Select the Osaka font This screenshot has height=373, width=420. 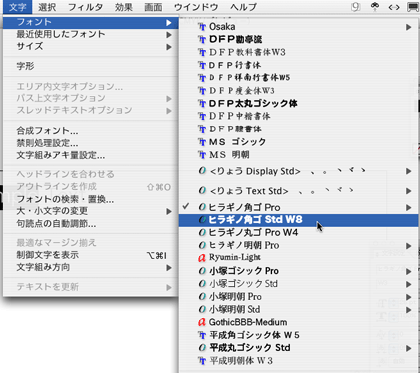click(299, 27)
